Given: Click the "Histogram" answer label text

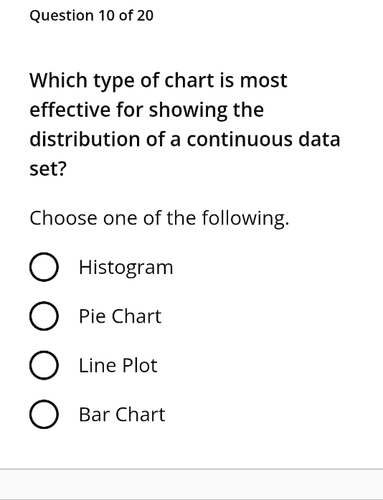Looking at the screenshot, I should [x=126, y=267].
